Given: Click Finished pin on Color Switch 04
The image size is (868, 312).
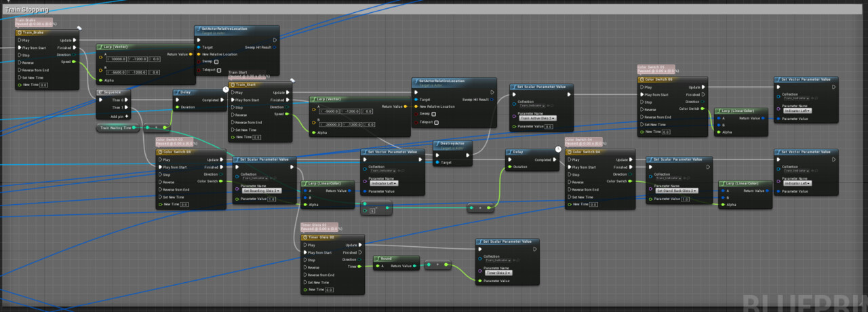Looking at the screenshot, I should [631, 167].
